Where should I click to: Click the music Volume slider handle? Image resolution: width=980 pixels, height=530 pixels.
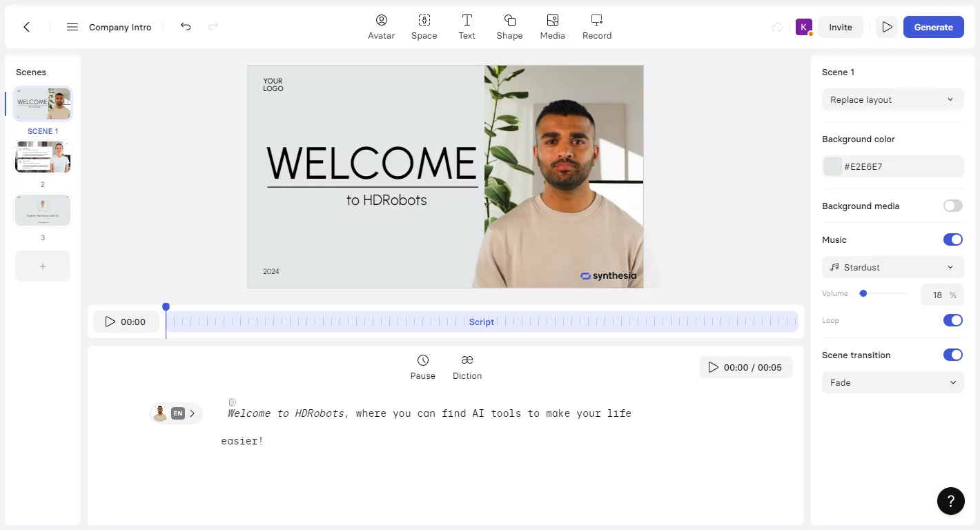[x=863, y=293]
